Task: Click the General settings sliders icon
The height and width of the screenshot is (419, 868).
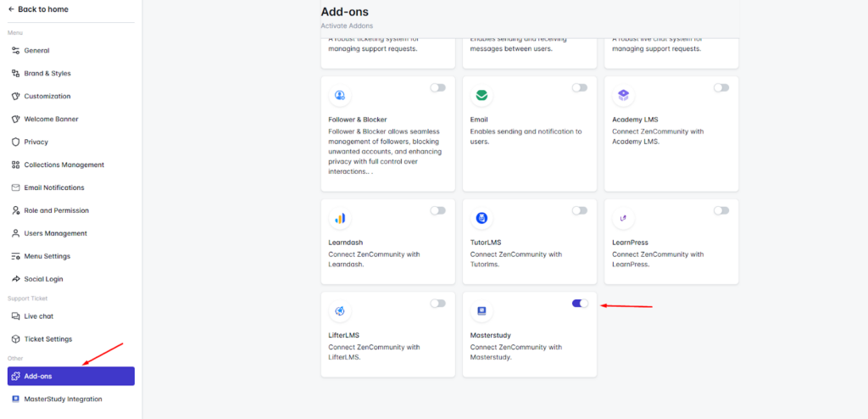Action: point(15,50)
